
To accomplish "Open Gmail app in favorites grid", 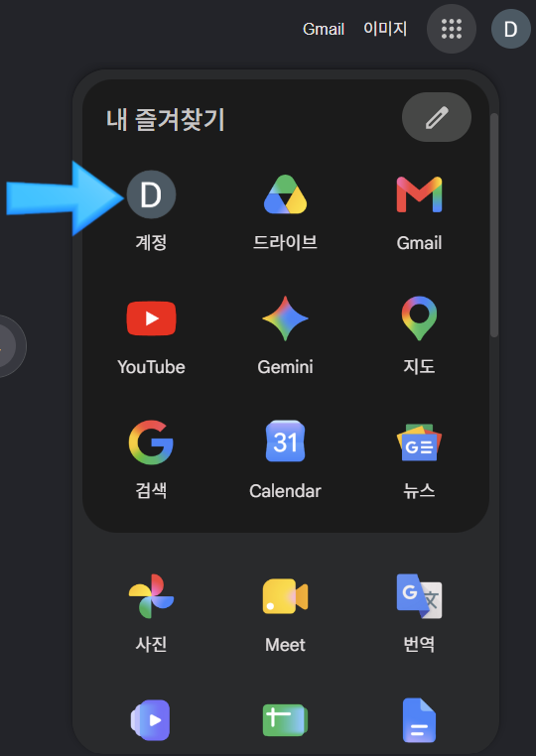I will (x=419, y=194).
